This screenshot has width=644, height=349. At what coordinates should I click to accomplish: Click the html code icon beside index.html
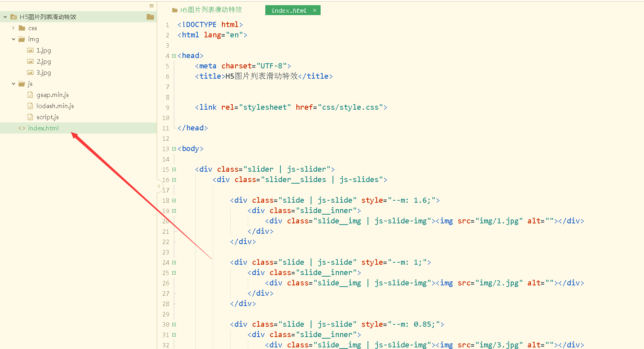click(x=22, y=128)
